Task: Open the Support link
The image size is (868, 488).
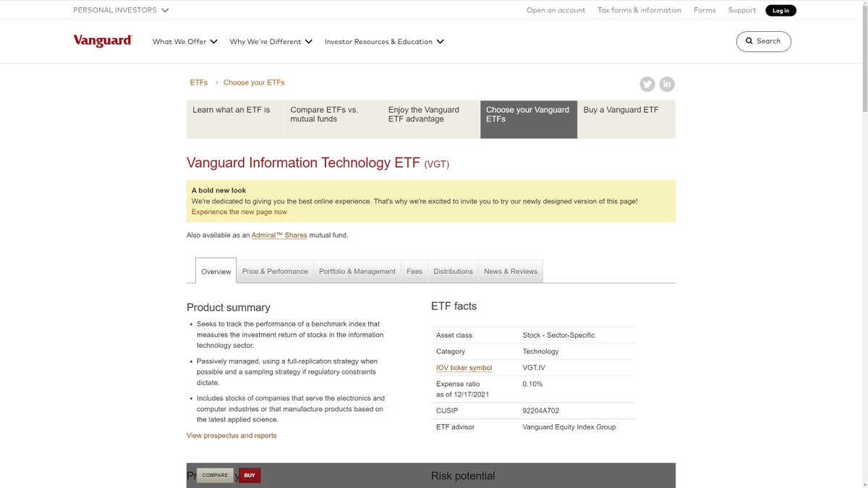Action: pos(742,10)
